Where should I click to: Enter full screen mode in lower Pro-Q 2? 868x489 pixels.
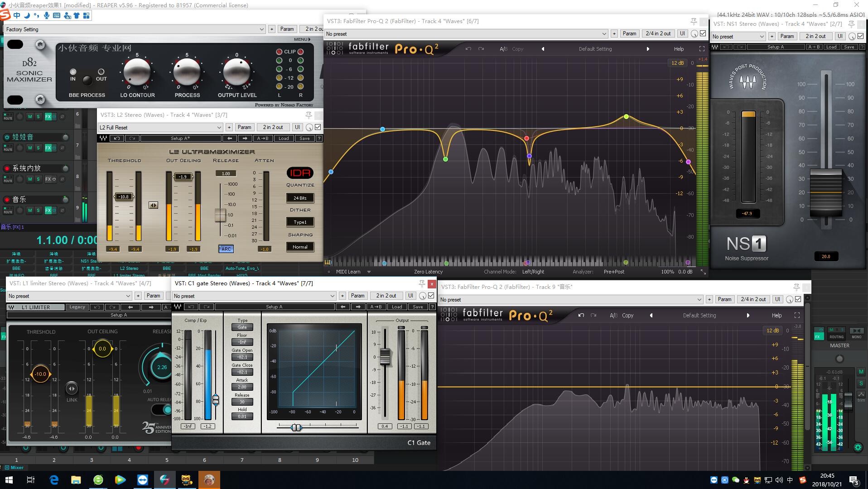tap(797, 315)
